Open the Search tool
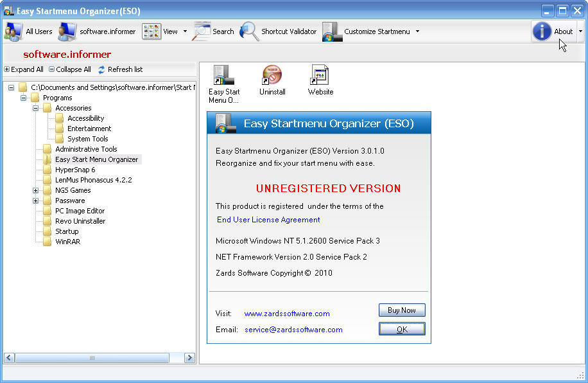 (213, 31)
